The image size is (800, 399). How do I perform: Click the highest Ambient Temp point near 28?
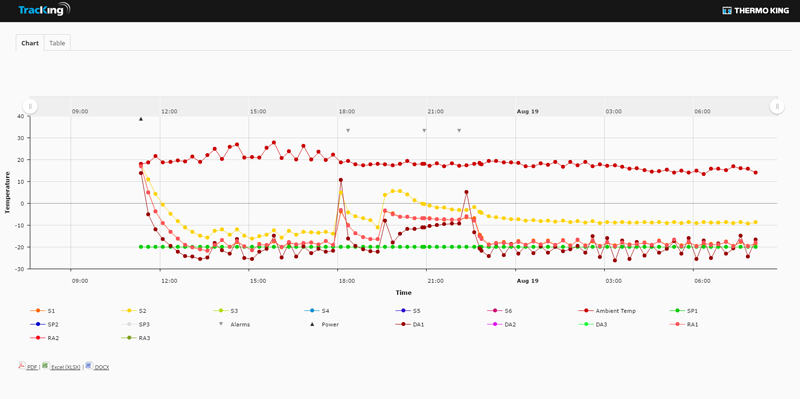coord(274,143)
